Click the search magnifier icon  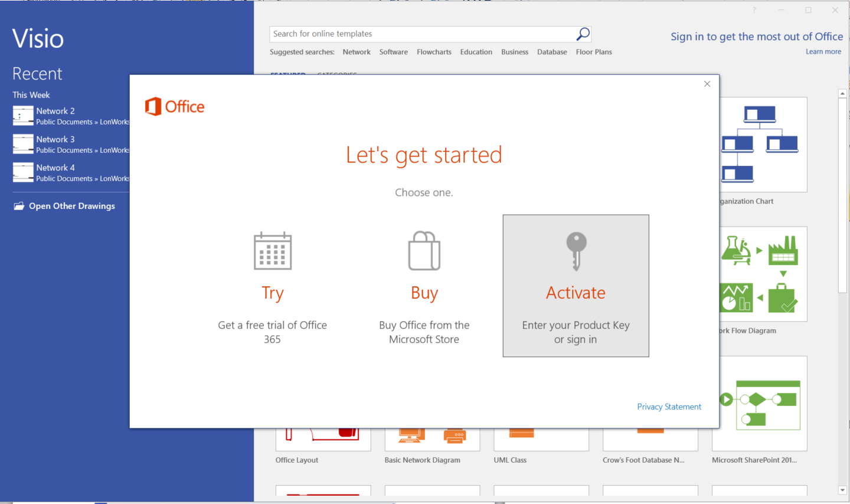coord(583,34)
